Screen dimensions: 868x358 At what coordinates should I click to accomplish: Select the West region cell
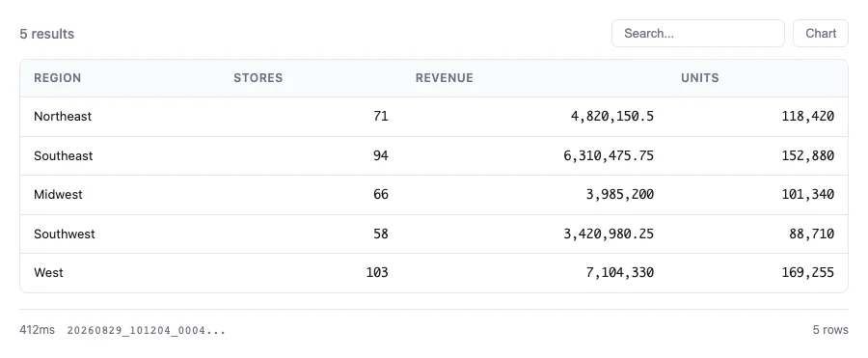tap(49, 273)
